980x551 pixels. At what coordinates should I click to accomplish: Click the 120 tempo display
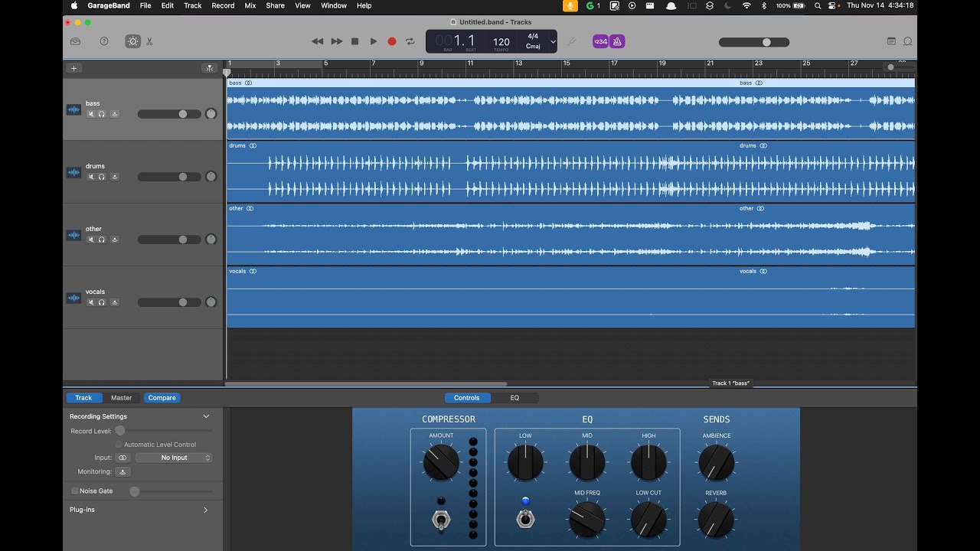tap(501, 42)
